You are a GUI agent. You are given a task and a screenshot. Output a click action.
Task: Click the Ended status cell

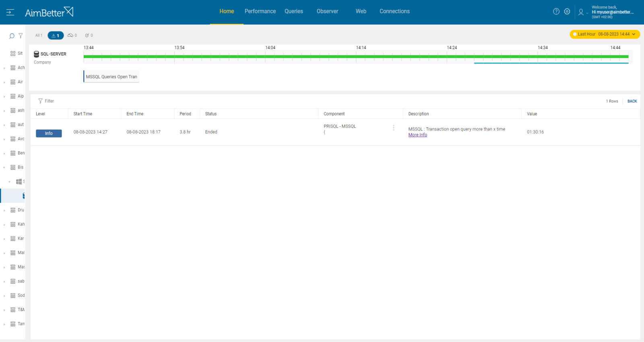coord(211,132)
